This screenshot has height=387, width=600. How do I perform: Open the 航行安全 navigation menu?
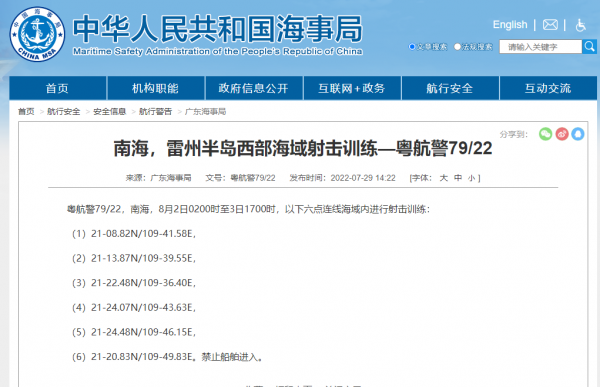(x=450, y=88)
